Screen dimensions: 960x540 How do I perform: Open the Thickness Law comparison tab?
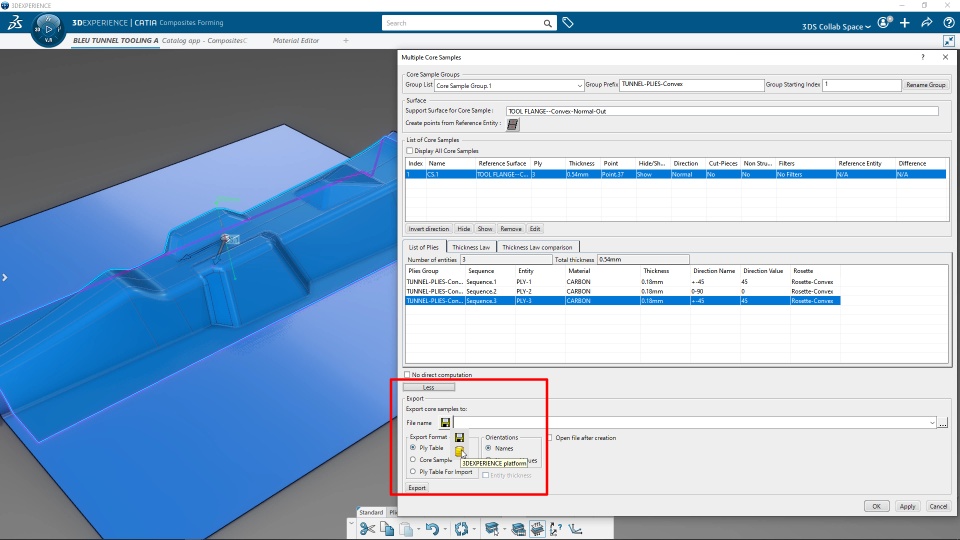537,247
